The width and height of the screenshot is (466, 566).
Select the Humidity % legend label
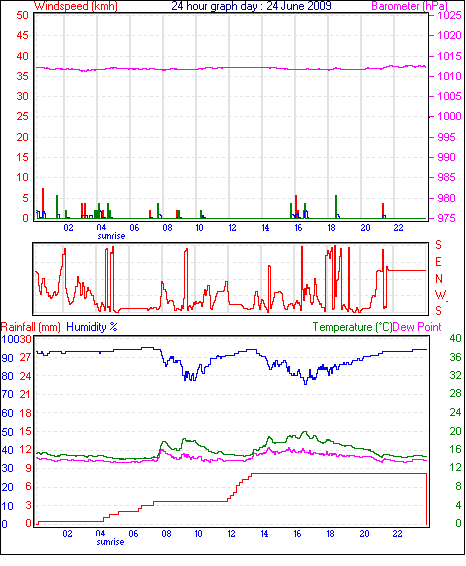point(92,327)
